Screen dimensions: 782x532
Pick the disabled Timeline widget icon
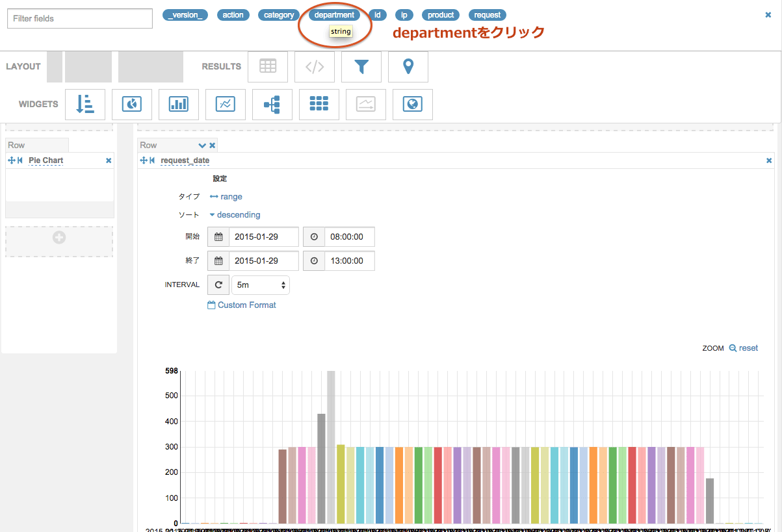pos(366,104)
